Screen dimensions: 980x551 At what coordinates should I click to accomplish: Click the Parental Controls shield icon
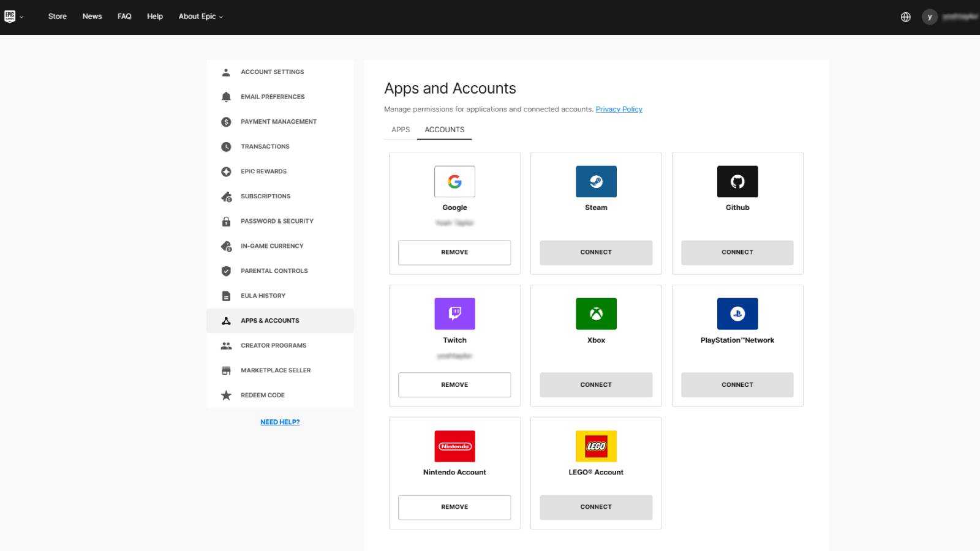pyautogui.click(x=226, y=271)
